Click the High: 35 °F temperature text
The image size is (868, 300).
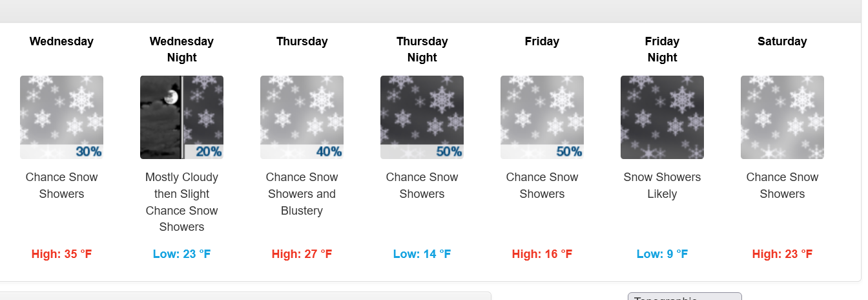(61, 254)
